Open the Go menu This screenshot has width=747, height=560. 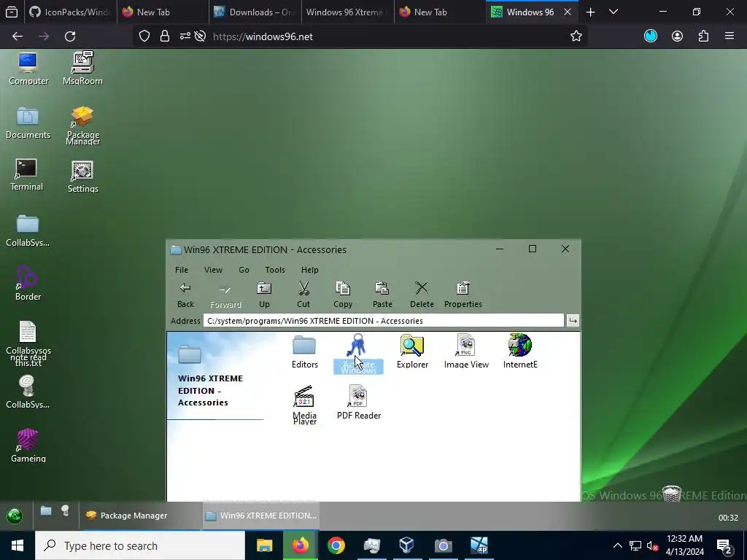click(x=244, y=270)
